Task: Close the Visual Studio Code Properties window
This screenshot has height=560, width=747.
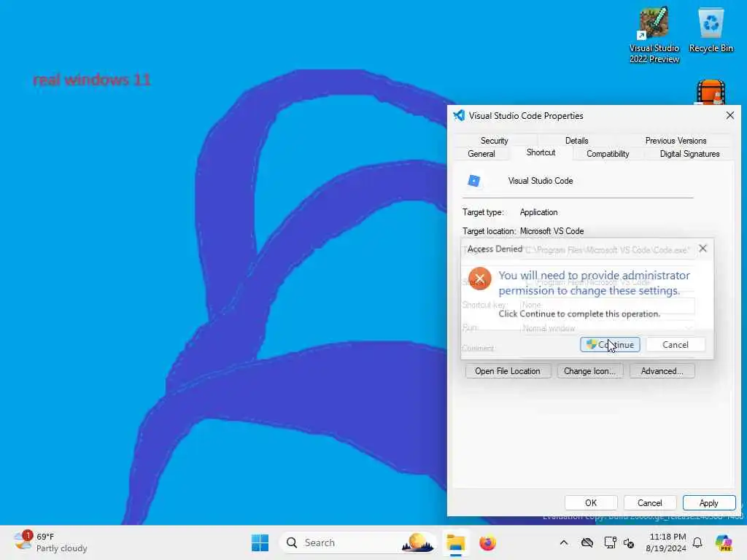Action: [729, 116]
